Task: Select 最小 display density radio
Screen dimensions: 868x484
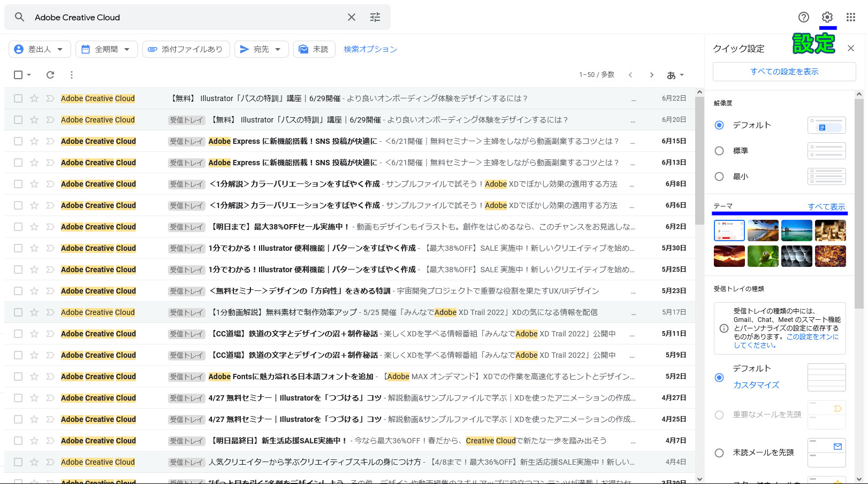Action: coord(719,176)
